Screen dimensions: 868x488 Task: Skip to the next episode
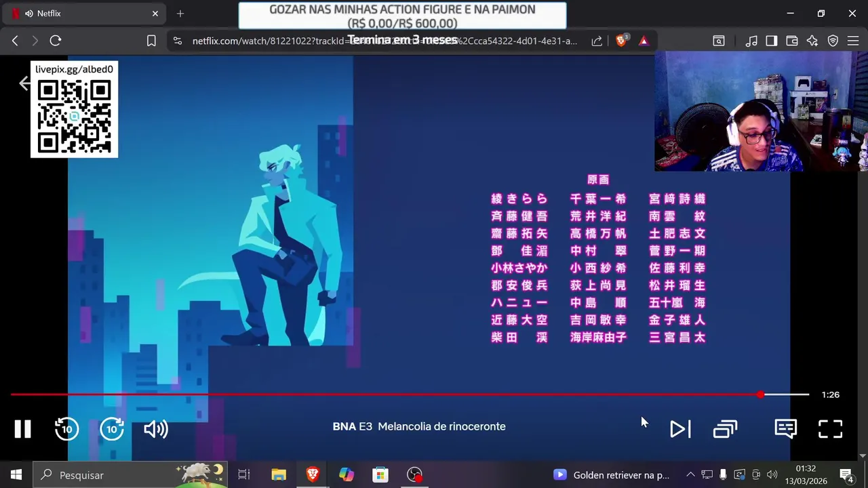pos(680,429)
